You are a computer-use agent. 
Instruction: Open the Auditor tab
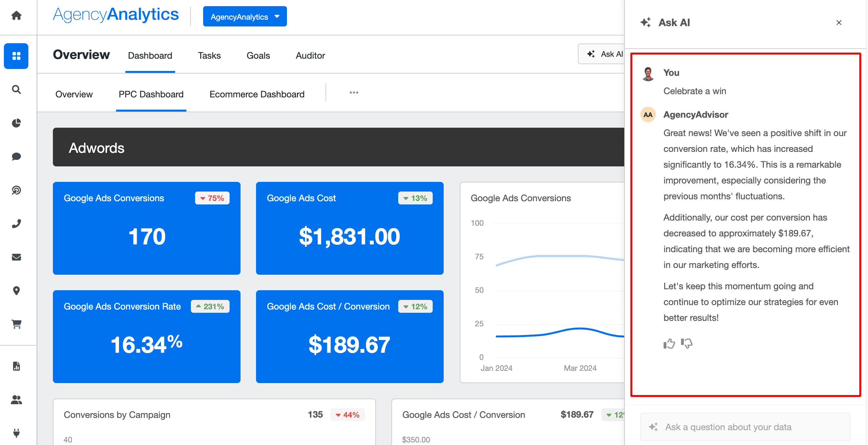coord(310,55)
